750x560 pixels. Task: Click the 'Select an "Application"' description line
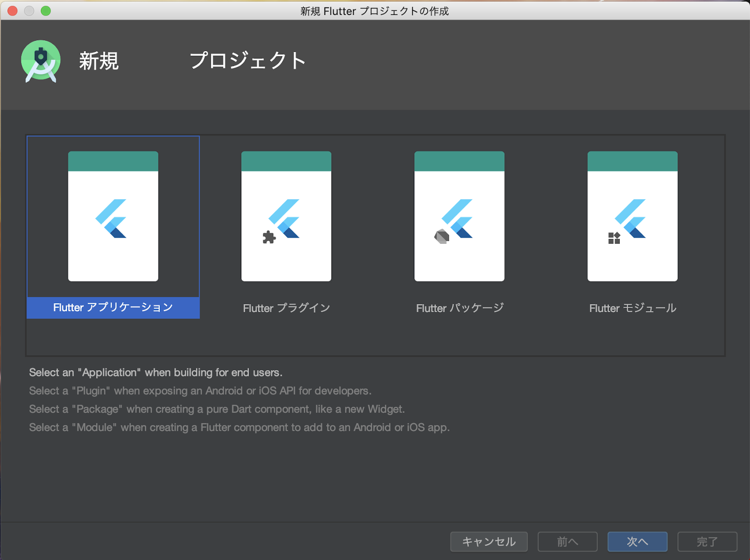[156, 373]
